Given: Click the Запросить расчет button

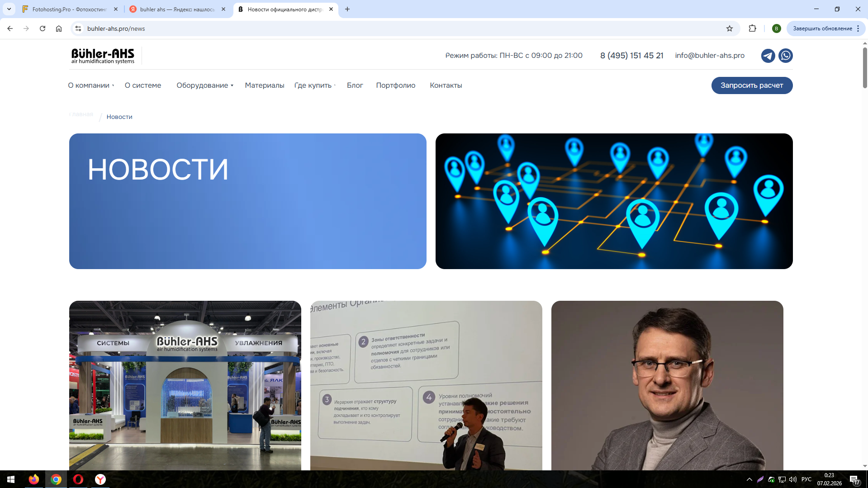Looking at the screenshot, I should (752, 85).
